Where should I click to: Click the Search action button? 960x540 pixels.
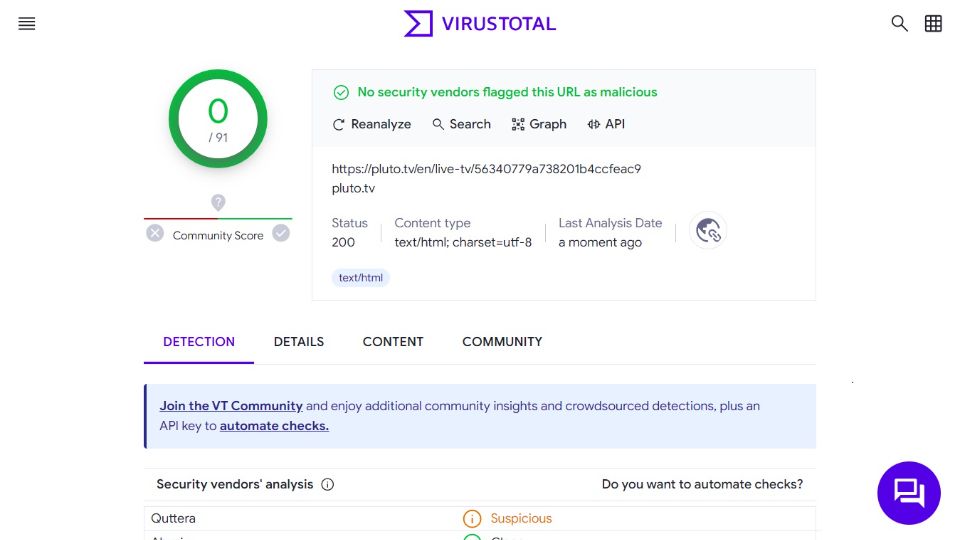coord(462,124)
